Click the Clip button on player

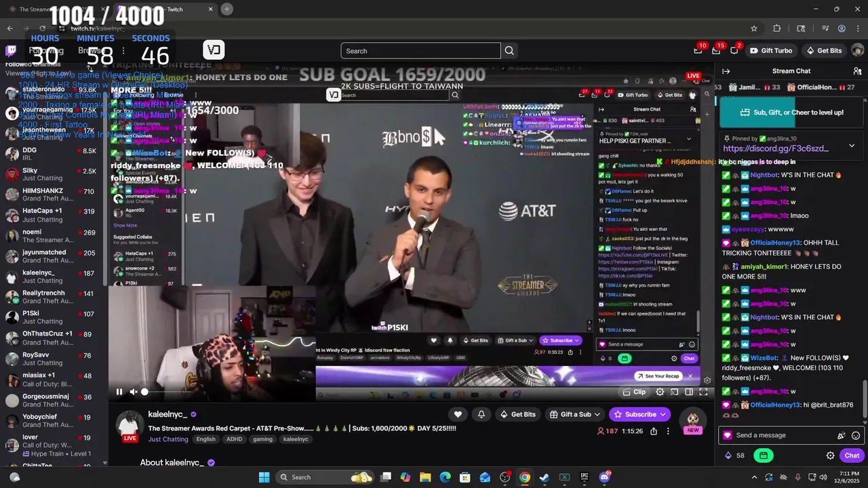[634, 392]
